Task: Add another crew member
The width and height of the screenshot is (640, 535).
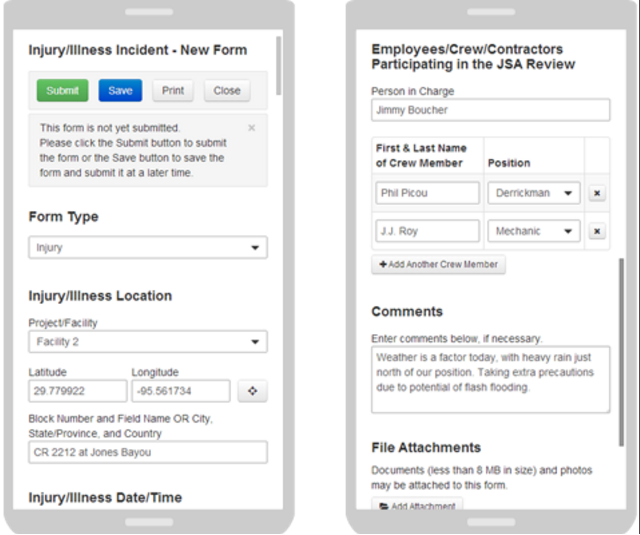Action: [x=438, y=265]
